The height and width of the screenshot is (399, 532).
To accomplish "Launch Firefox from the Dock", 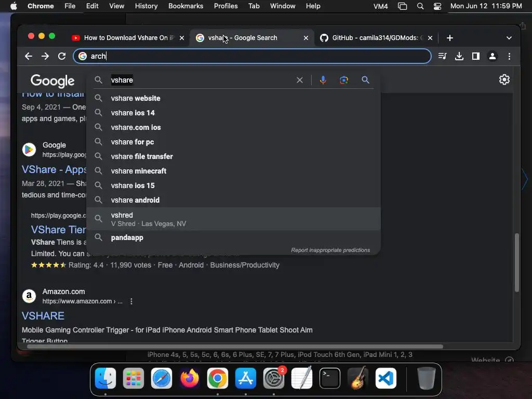I will [x=190, y=378].
